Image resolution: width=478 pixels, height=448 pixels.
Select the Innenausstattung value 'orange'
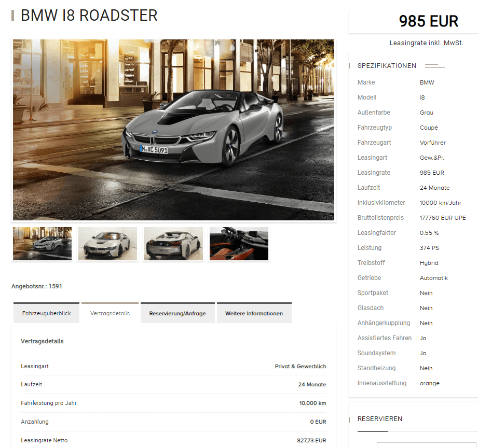(430, 383)
